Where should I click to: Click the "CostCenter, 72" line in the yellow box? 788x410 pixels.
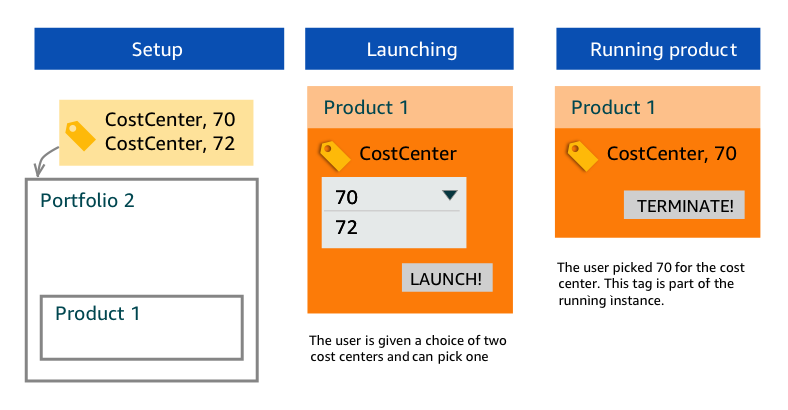pyautogui.click(x=170, y=144)
